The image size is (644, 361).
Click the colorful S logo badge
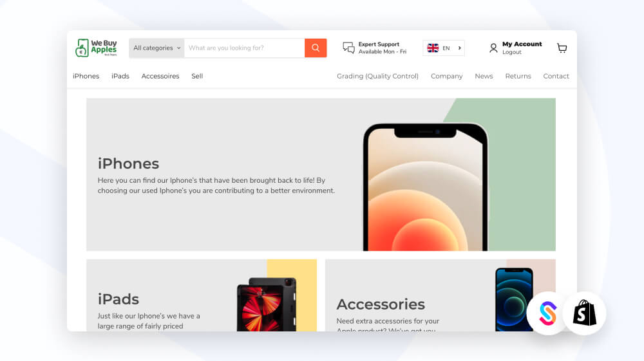pyautogui.click(x=547, y=313)
